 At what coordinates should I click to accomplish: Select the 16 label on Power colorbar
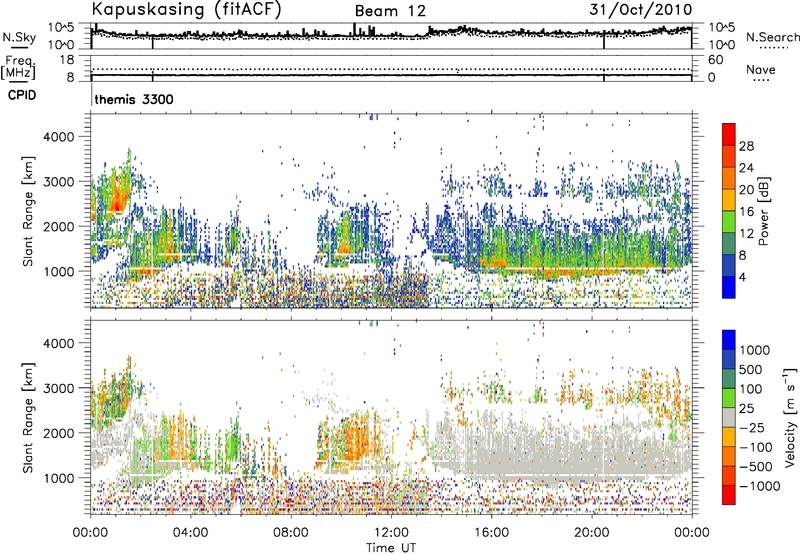pos(746,212)
